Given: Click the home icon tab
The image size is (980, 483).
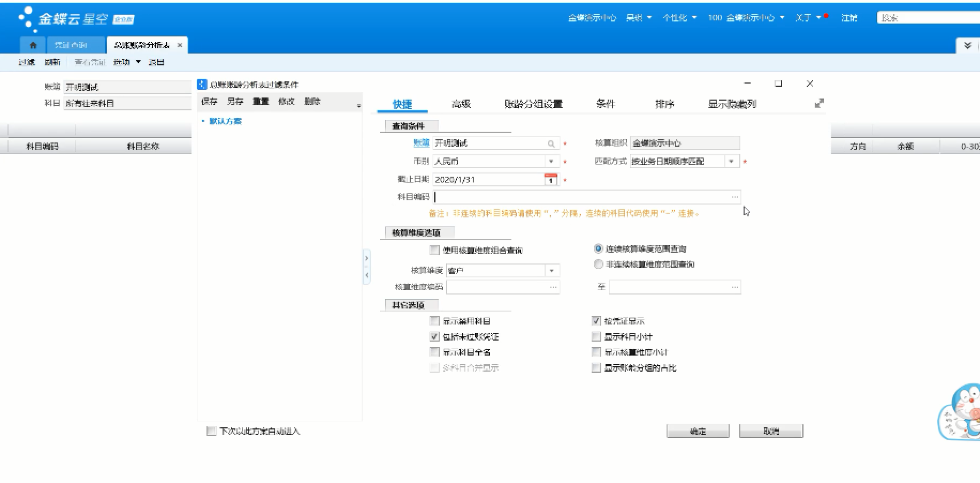Looking at the screenshot, I should (33, 45).
